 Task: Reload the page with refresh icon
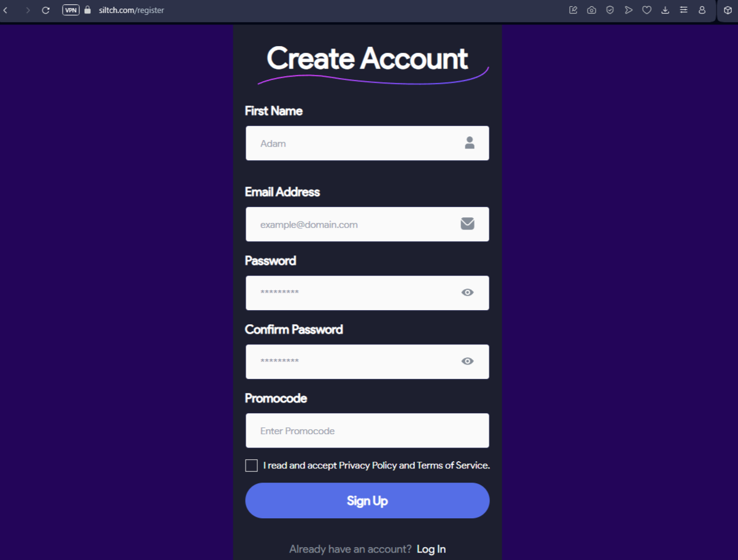pos(45,10)
